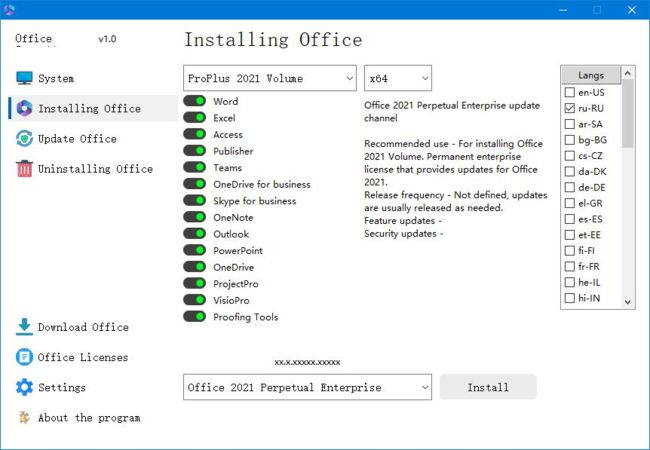Viewport: 650px width, 450px height.
Task: Switch off the Proofing Tools toggle
Action: tap(194, 317)
